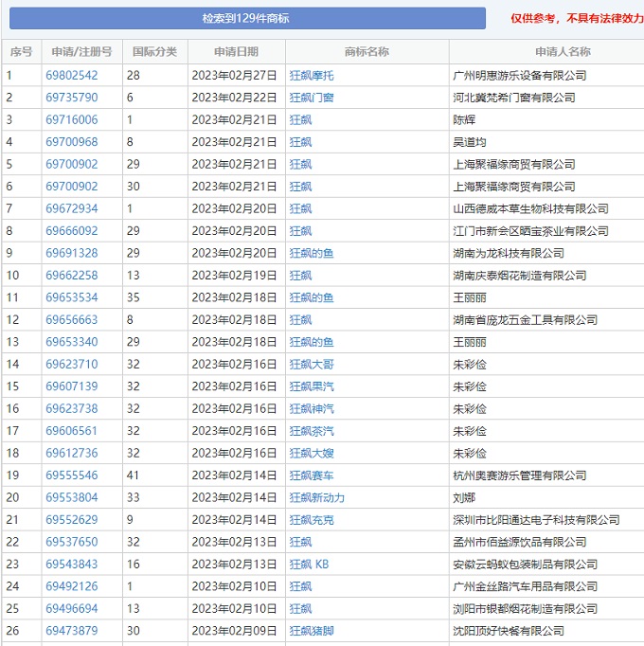Click the 申请人名称 column header

(563, 52)
